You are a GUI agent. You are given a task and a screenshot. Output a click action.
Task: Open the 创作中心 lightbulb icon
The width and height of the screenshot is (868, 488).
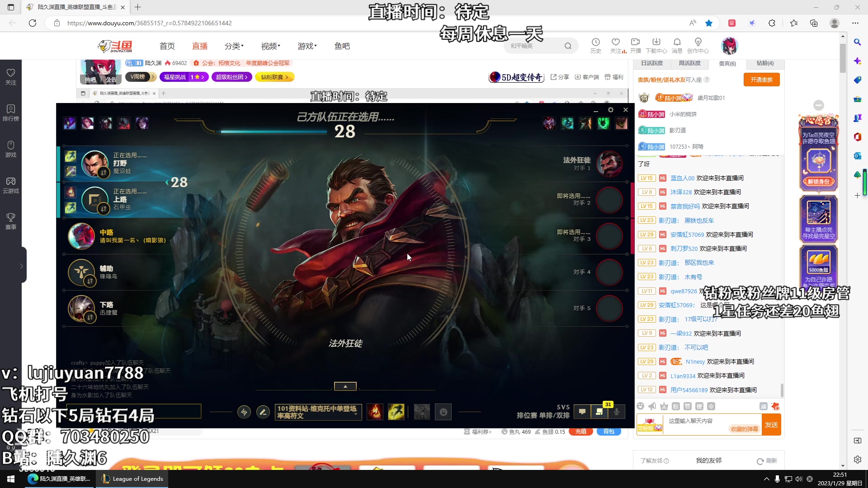coord(698,46)
